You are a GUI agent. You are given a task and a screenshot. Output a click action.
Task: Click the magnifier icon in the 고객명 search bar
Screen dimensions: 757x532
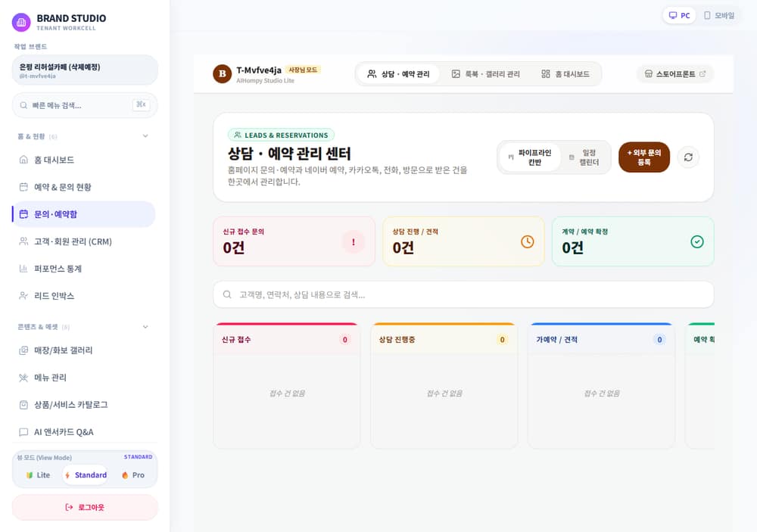[227, 294]
